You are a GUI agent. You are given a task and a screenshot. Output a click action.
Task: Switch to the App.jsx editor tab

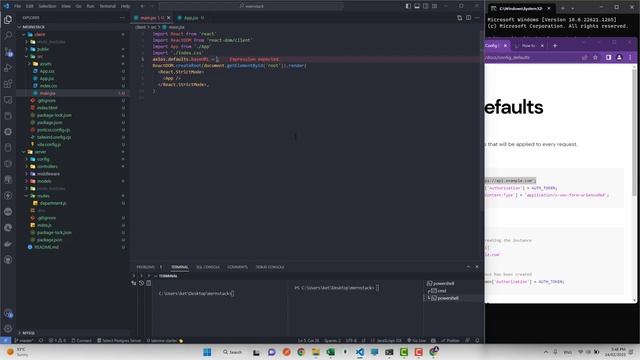coord(191,18)
